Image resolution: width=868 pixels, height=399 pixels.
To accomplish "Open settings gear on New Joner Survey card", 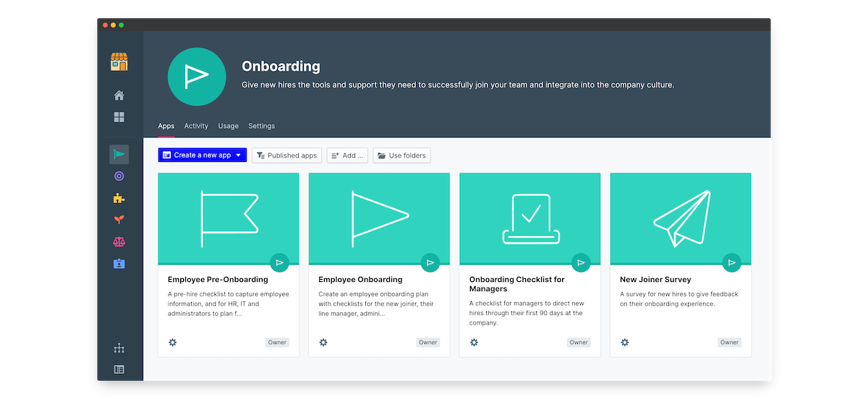I will [624, 343].
